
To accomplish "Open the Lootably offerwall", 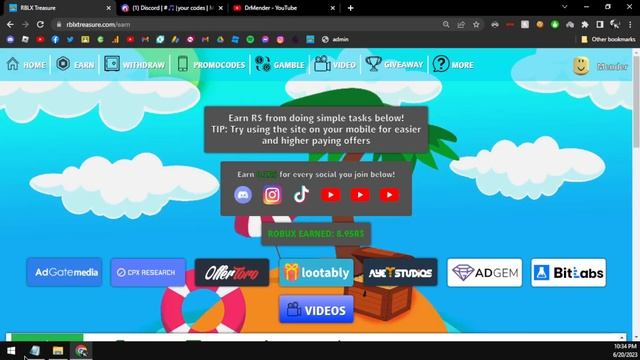I will (316, 272).
